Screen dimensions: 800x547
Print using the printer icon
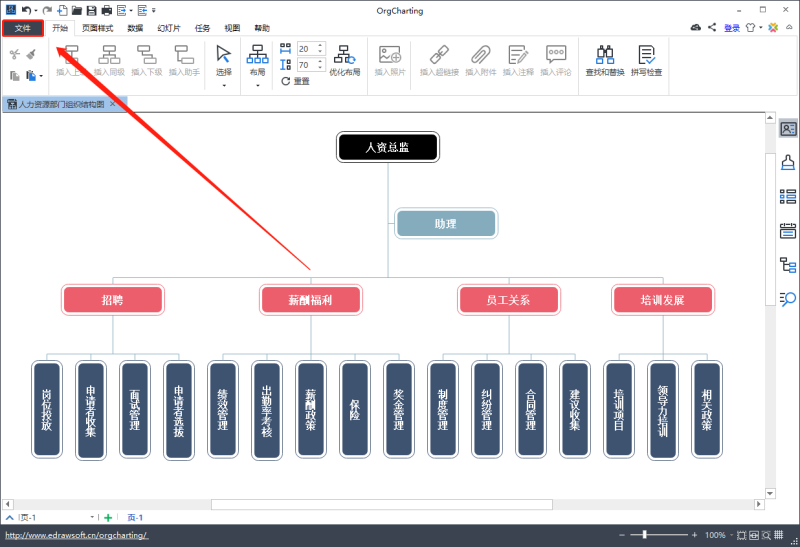coord(106,10)
